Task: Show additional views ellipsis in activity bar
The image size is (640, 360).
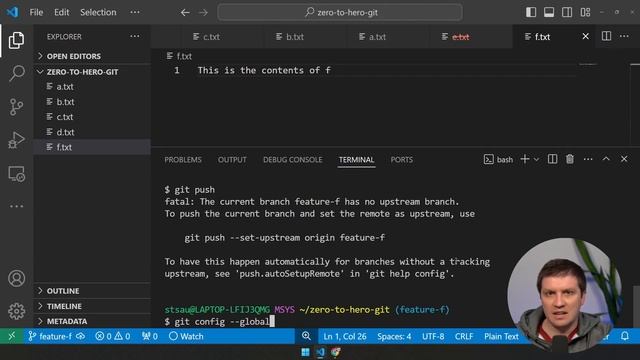Action: [x=16, y=206]
